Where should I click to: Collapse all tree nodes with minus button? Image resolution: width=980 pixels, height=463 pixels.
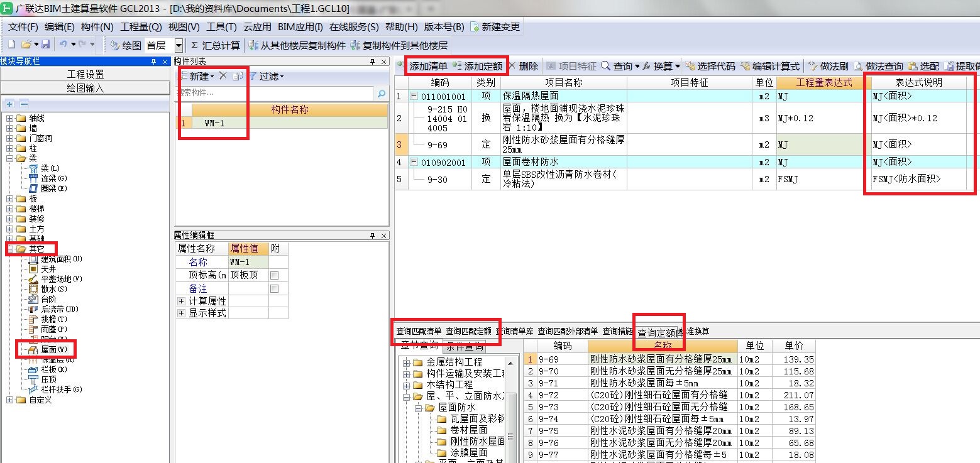[23, 104]
